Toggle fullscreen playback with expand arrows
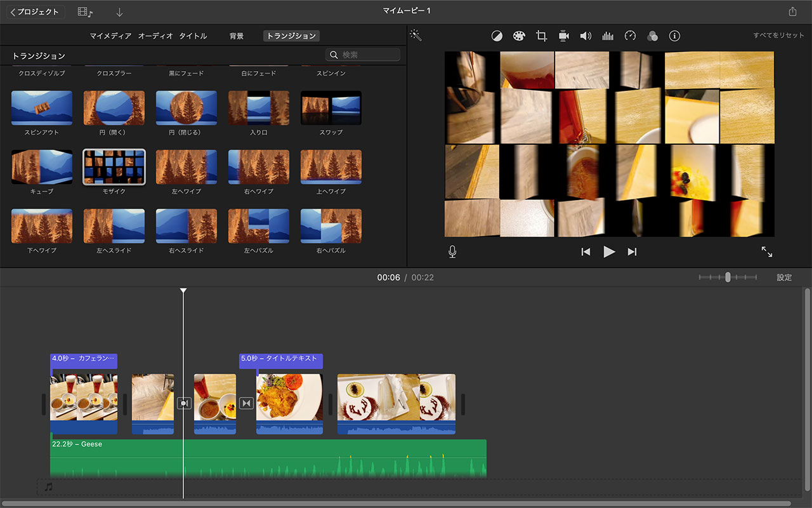The image size is (812, 508). pyautogui.click(x=767, y=252)
